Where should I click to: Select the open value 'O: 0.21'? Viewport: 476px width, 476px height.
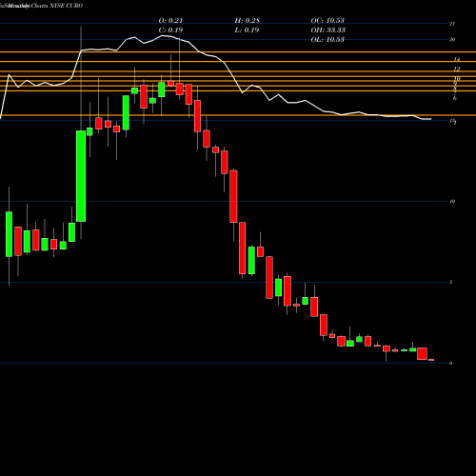(170, 20)
